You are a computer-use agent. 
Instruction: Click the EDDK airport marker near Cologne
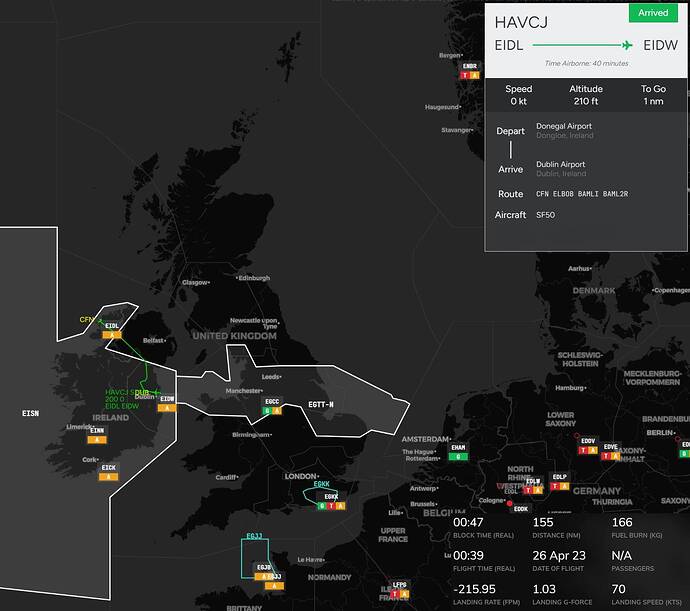tap(520, 508)
